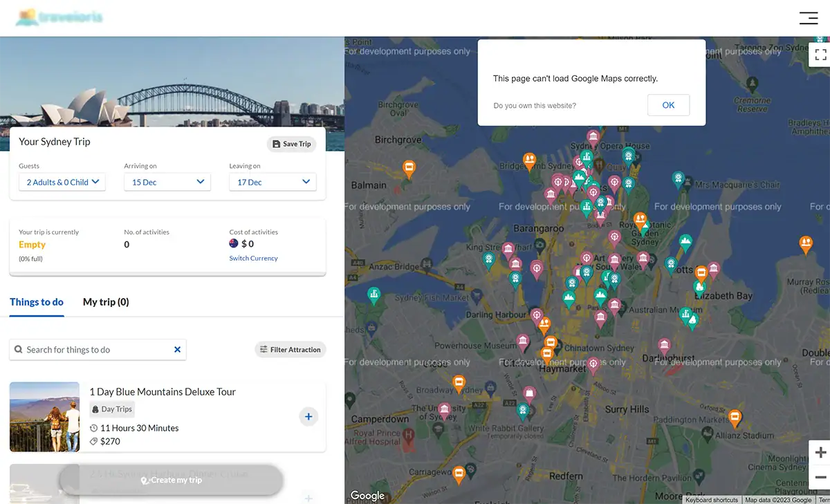Select the orange marker by Bridge Climb Sydney
This screenshot has height=504, width=830.
click(x=529, y=161)
